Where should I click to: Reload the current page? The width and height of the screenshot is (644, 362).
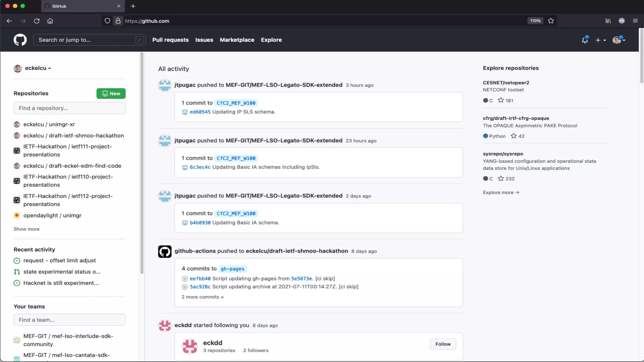tap(37, 21)
